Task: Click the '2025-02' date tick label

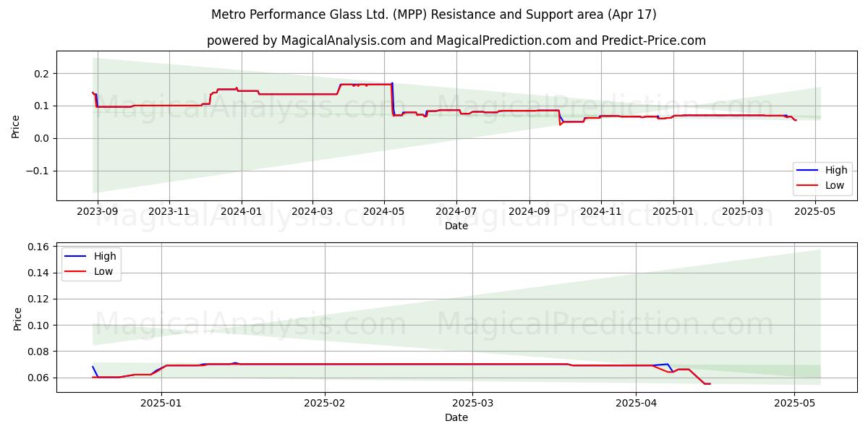Action: (325, 403)
